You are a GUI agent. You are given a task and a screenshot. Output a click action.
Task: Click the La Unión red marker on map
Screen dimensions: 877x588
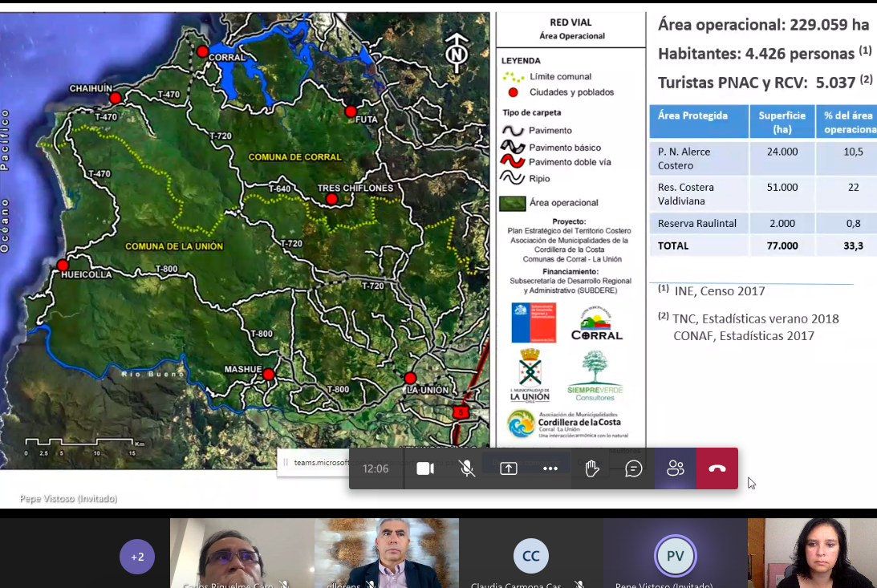tap(410, 378)
